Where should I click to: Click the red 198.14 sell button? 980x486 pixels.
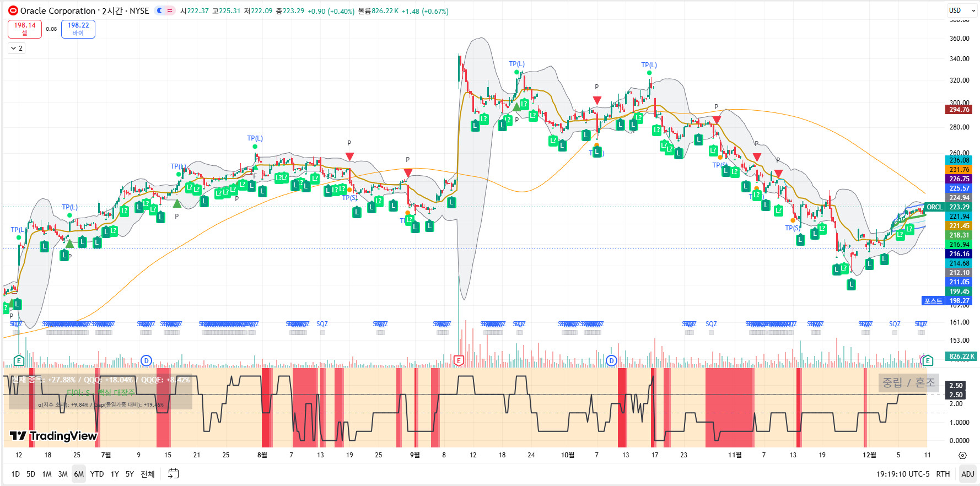(x=25, y=29)
